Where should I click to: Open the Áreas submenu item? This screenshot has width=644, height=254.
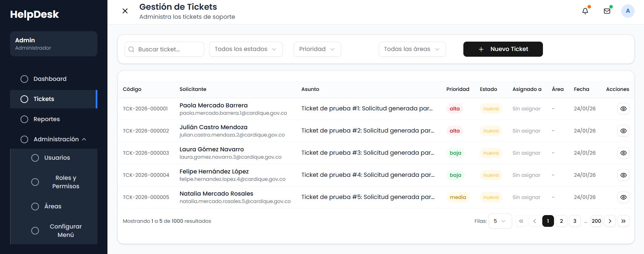click(x=54, y=206)
